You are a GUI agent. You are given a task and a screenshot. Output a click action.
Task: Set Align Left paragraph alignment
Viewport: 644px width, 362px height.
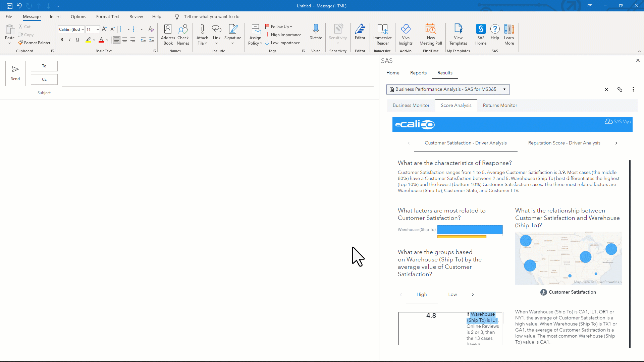[x=116, y=40]
